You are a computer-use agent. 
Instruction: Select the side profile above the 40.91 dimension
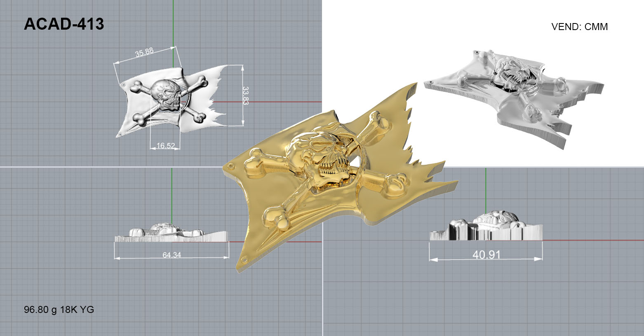click(486, 226)
